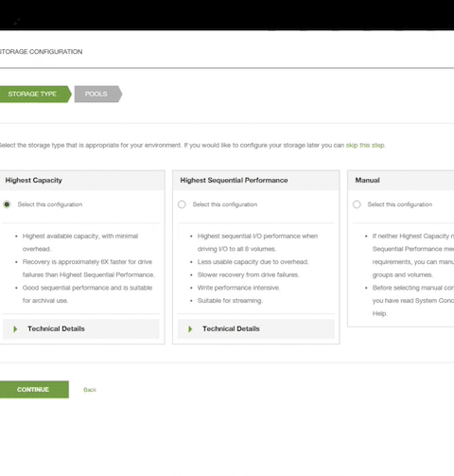Click the green arrow in Highest Capacity card
This screenshot has height=476, width=454.
tap(15, 329)
